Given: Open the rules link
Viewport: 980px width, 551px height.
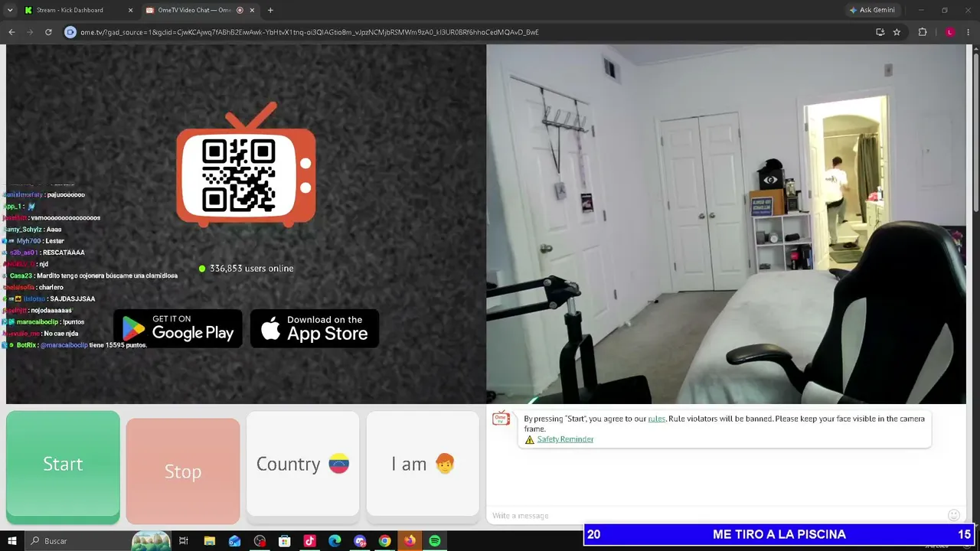Looking at the screenshot, I should click(x=656, y=419).
